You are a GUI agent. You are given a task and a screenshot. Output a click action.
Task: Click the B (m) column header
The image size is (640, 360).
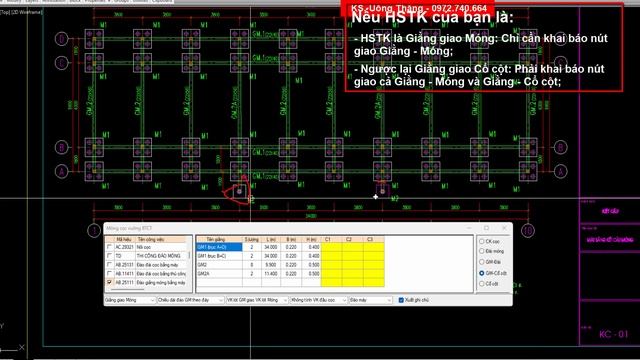pos(291,239)
